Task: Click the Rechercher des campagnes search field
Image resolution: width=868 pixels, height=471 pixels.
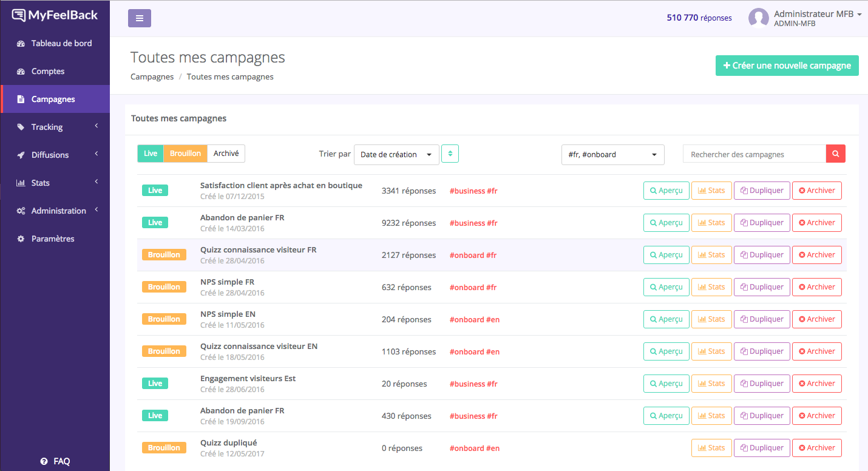Action: pyautogui.click(x=754, y=155)
